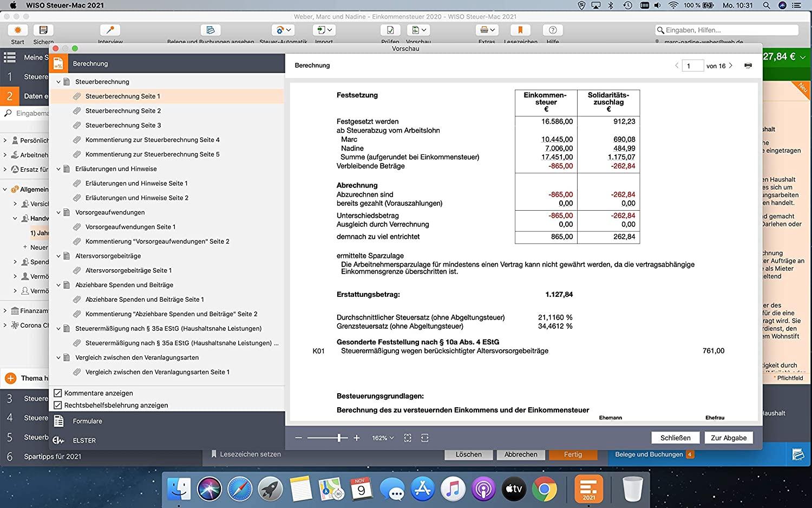Open the Interview toolbar icon
This screenshot has width=812, height=508.
(x=110, y=30)
